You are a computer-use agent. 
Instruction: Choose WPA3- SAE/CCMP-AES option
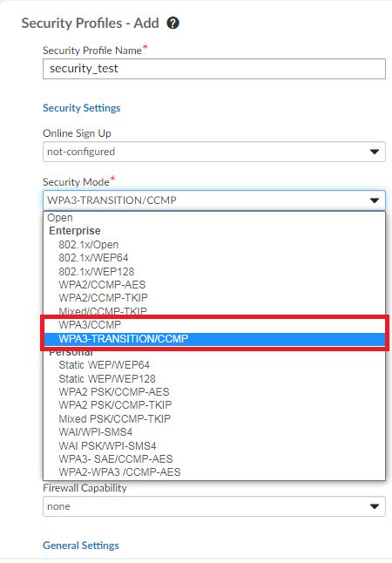pos(214,459)
